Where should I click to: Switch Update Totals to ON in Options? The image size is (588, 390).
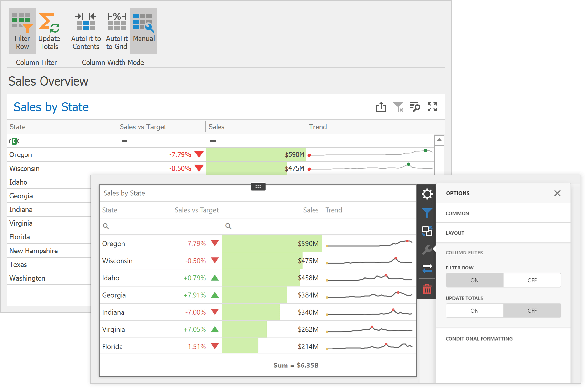pyautogui.click(x=474, y=310)
